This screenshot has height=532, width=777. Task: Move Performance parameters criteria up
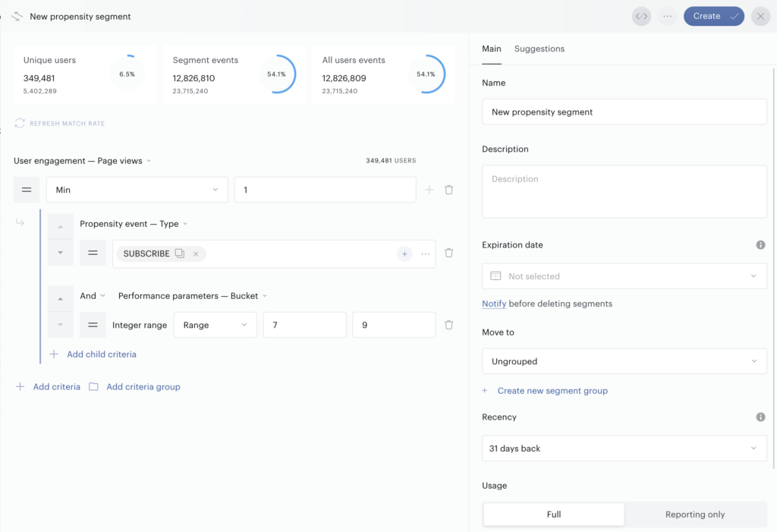(61, 298)
